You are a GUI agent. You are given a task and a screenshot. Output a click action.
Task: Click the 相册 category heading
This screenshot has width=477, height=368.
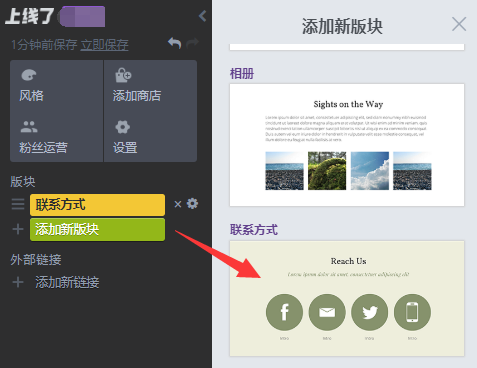[242, 73]
